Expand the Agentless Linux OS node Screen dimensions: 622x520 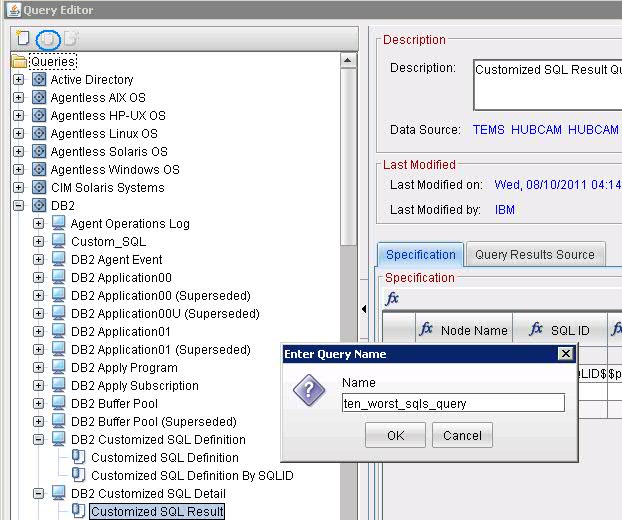(18, 133)
